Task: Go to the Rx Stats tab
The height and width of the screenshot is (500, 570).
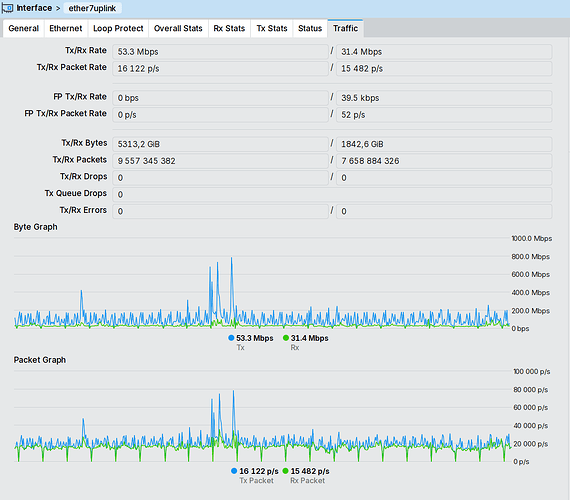Action: tap(229, 28)
